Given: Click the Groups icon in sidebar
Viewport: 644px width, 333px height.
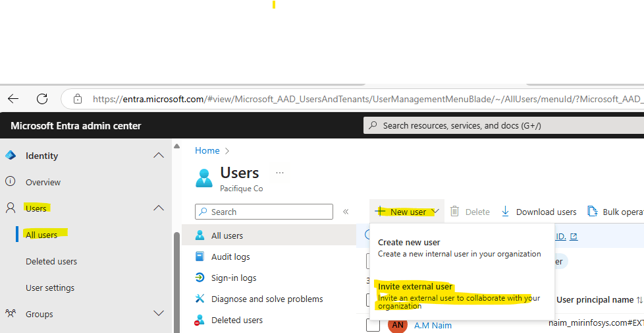Looking at the screenshot, I should pos(11,314).
